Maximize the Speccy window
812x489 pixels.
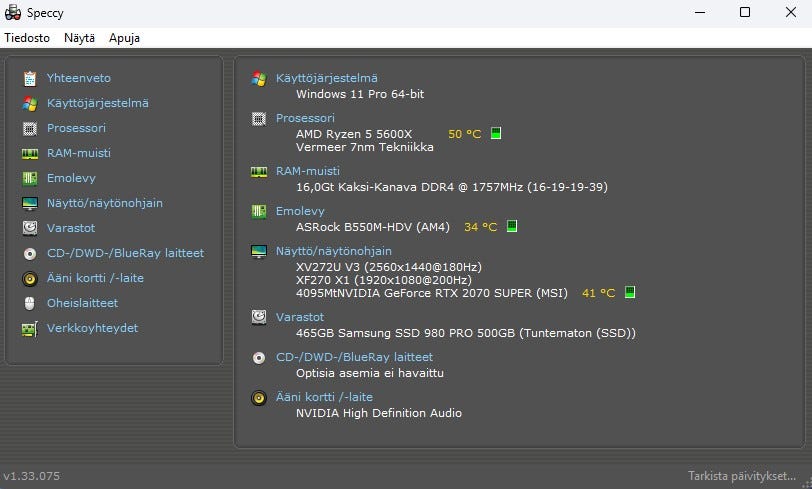click(x=745, y=12)
